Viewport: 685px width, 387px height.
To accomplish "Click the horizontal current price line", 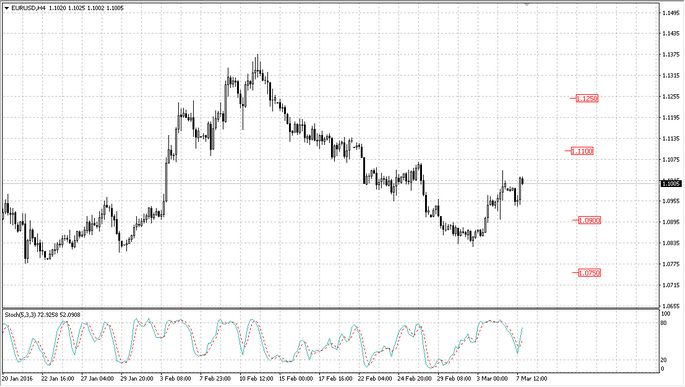I will [x=331, y=183].
